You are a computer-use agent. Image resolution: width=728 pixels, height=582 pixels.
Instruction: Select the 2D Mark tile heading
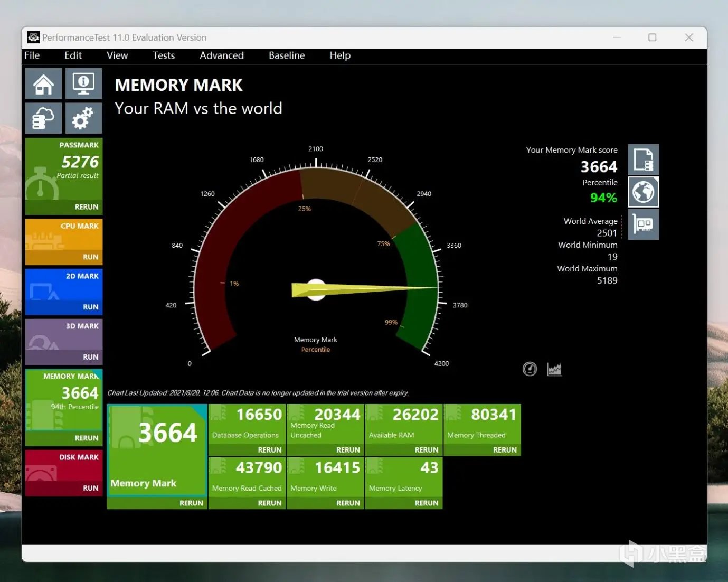click(x=82, y=276)
